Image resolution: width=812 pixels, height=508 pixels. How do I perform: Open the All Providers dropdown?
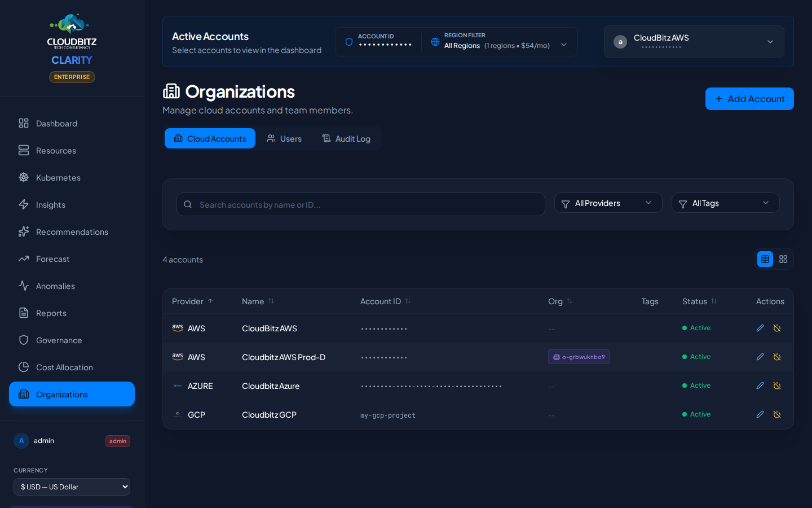point(608,203)
